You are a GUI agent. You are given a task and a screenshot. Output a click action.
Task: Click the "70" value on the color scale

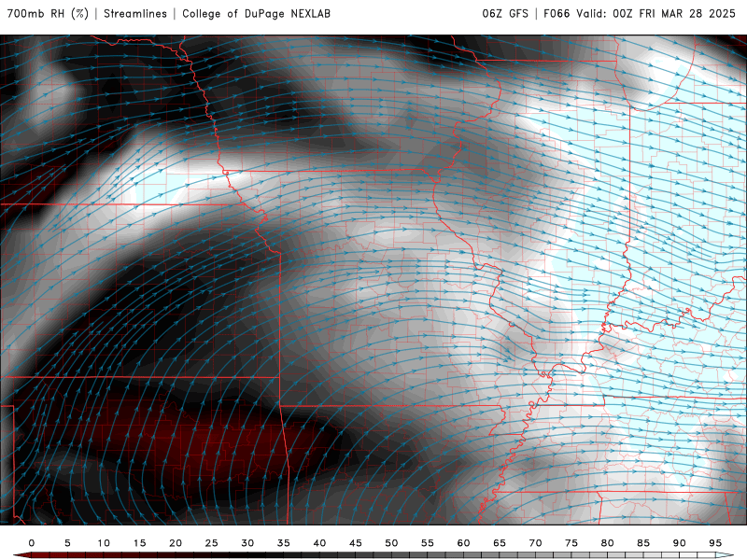(535, 543)
